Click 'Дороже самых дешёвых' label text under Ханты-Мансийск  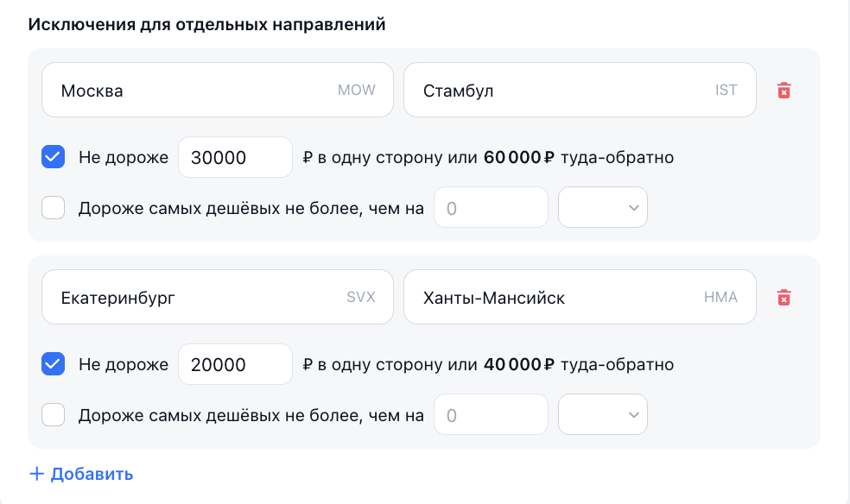tap(251, 415)
